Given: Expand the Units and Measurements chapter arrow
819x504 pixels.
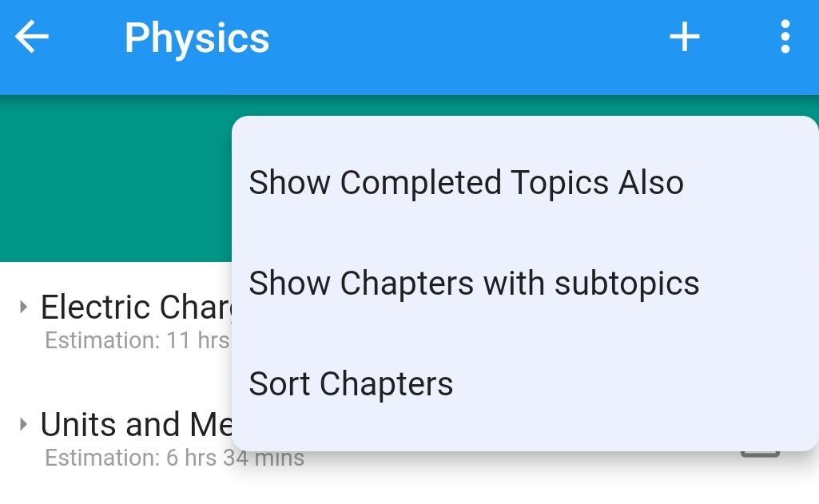Looking at the screenshot, I should (x=23, y=424).
